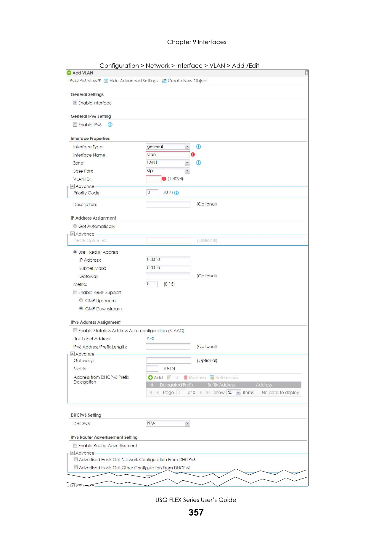Click the red error icon beside VLAN ID
This screenshot has height=554, width=392.
click(164, 179)
